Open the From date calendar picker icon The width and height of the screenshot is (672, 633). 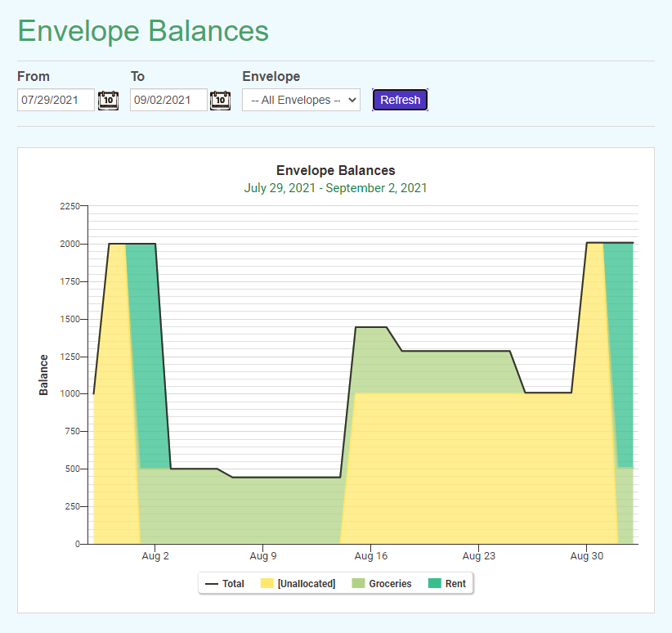(109, 101)
